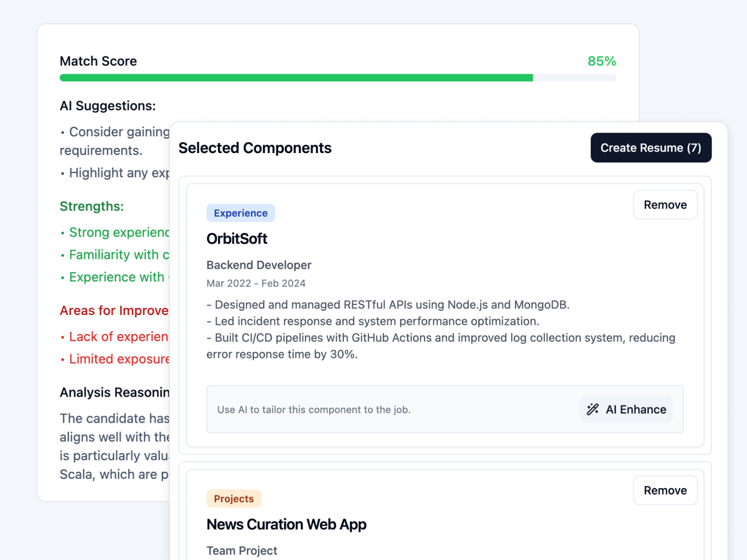
Task: Click Create Resume (7) button
Action: pos(651,148)
